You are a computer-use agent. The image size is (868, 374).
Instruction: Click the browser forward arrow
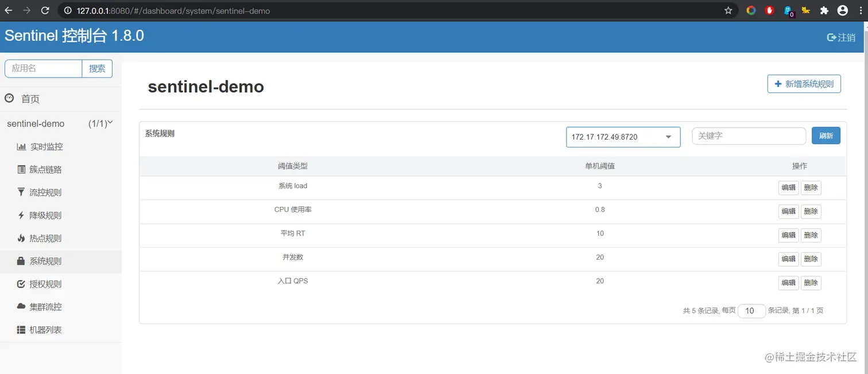27,10
